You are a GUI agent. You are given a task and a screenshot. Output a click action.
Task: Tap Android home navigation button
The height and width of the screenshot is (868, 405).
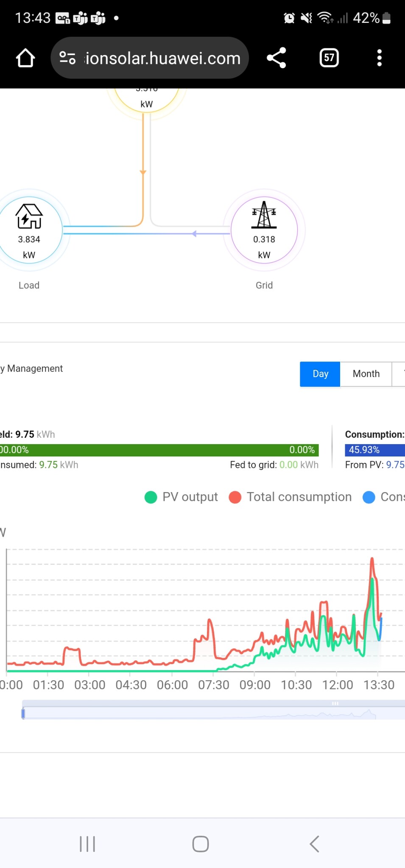(201, 844)
